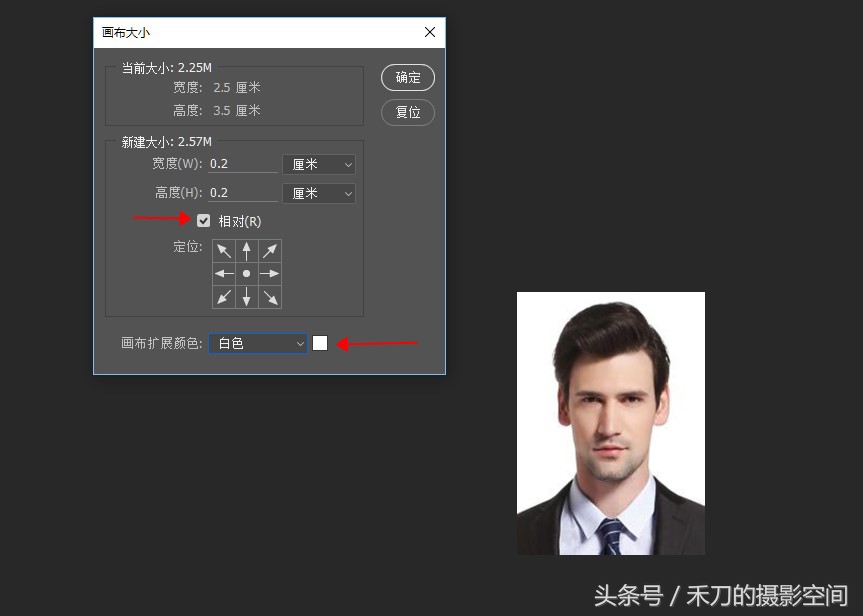Open the 画布扩展颜色 白色 dropdown
The height and width of the screenshot is (616, 863).
pos(257,343)
